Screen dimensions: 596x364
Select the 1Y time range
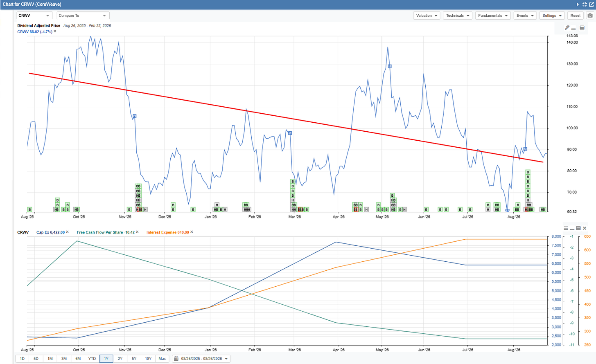pyautogui.click(x=106, y=359)
